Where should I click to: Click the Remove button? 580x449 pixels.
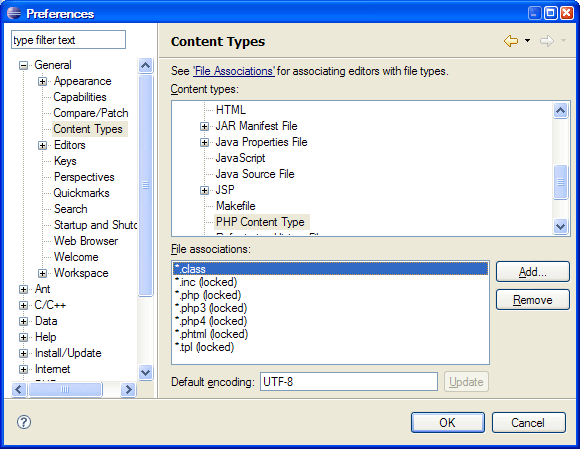[x=532, y=300]
